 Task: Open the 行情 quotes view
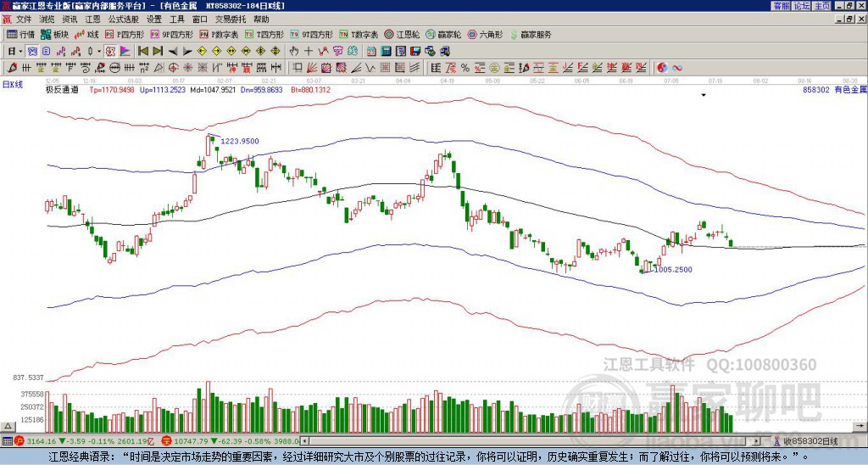[21, 35]
